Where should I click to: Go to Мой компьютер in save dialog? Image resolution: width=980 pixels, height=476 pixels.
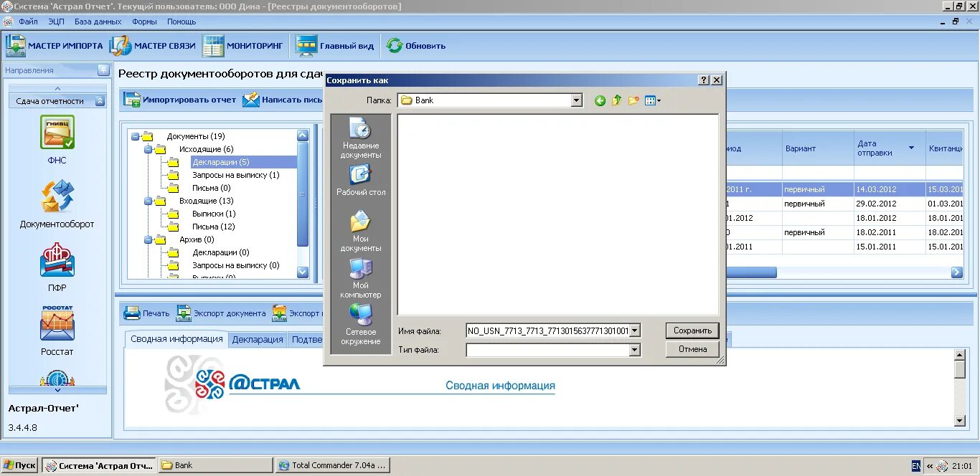coord(361,278)
